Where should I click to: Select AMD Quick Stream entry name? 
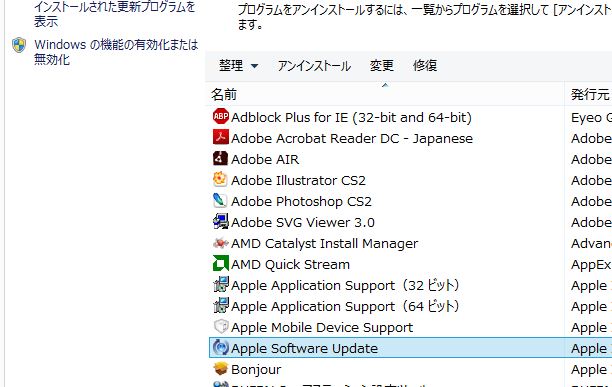[290, 265]
